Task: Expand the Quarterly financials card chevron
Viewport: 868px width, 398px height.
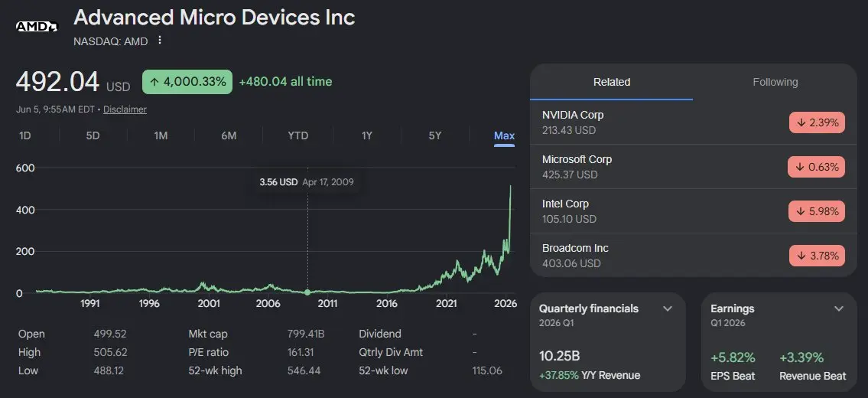Action: tap(668, 308)
